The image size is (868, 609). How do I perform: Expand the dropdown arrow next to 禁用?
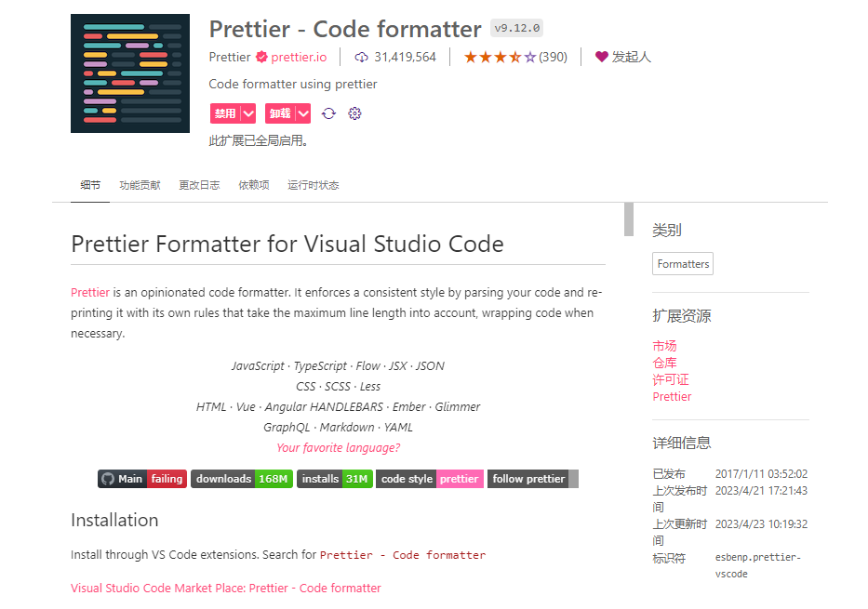coord(248,113)
